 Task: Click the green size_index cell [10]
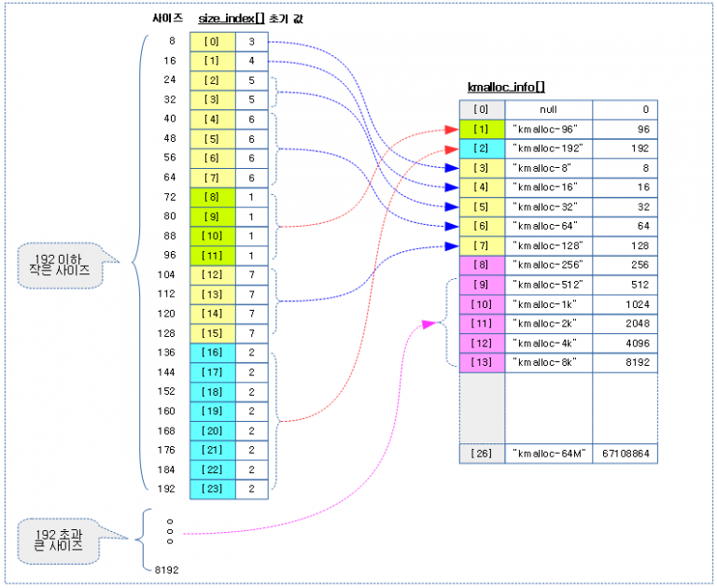[x=213, y=236]
